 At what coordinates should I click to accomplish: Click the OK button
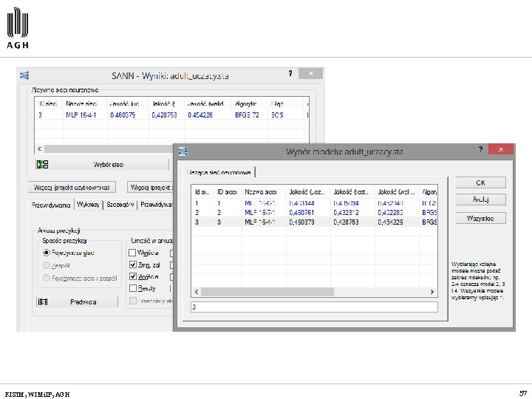480,183
